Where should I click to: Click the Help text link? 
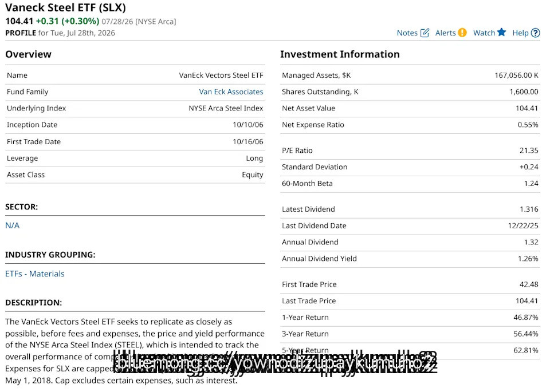pyautogui.click(x=520, y=33)
